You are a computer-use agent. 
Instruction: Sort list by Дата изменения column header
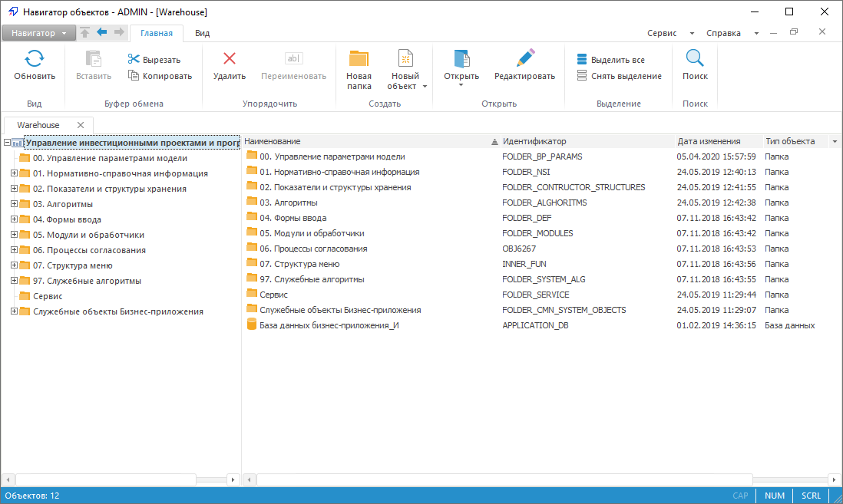pyautogui.click(x=709, y=141)
